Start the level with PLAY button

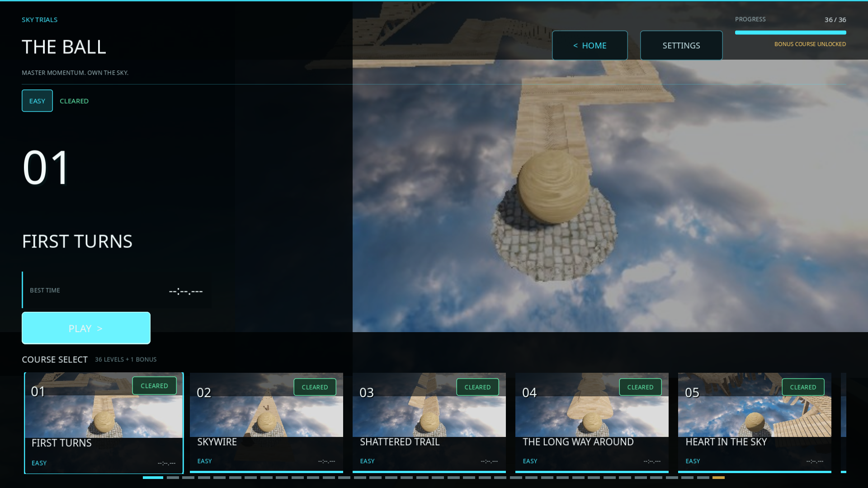(86, 328)
